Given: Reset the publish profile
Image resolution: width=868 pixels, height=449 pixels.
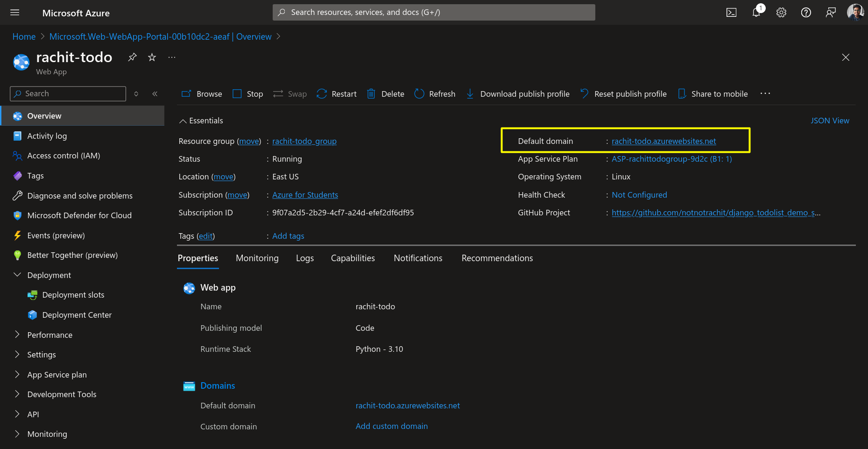Looking at the screenshot, I should (x=623, y=93).
